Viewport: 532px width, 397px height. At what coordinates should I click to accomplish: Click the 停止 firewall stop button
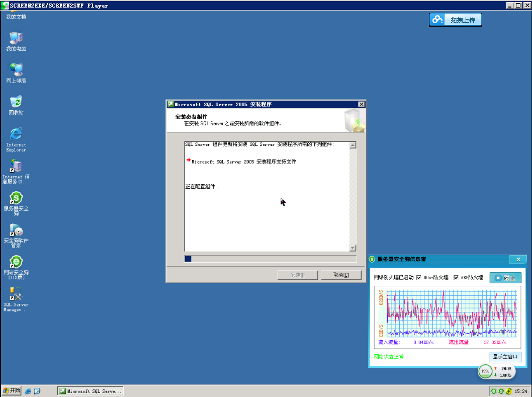click(505, 278)
